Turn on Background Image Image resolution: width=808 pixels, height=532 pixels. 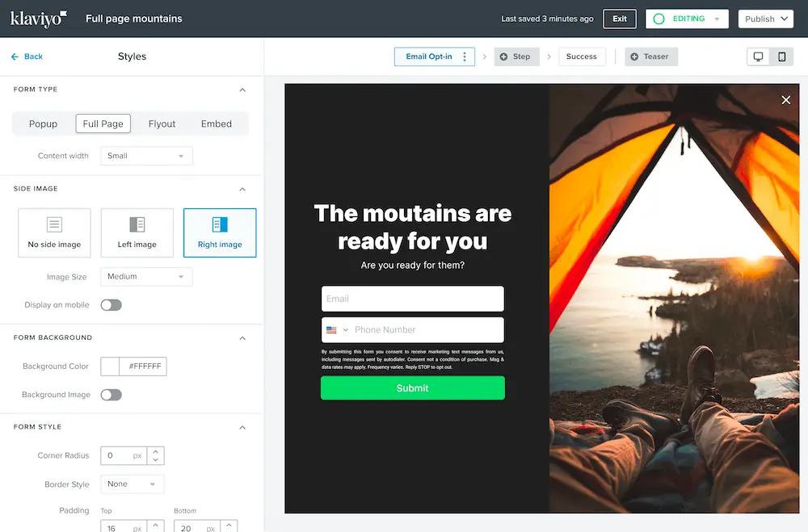[111, 394]
